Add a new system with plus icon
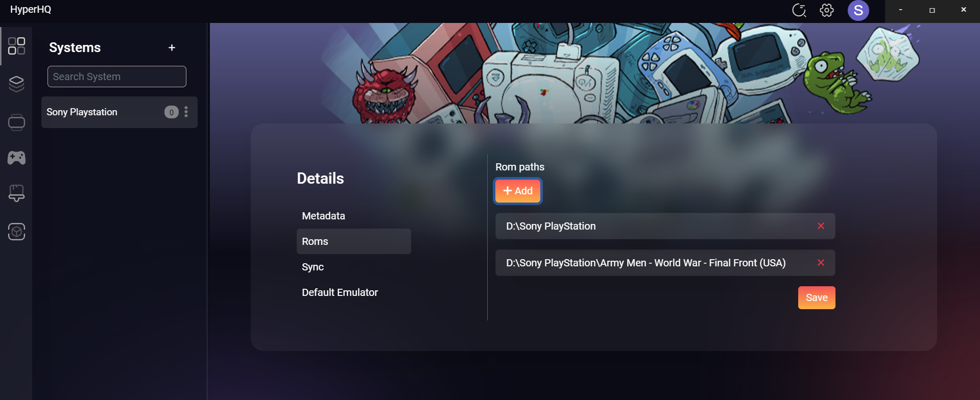The height and width of the screenshot is (400, 980). click(x=172, y=47)
